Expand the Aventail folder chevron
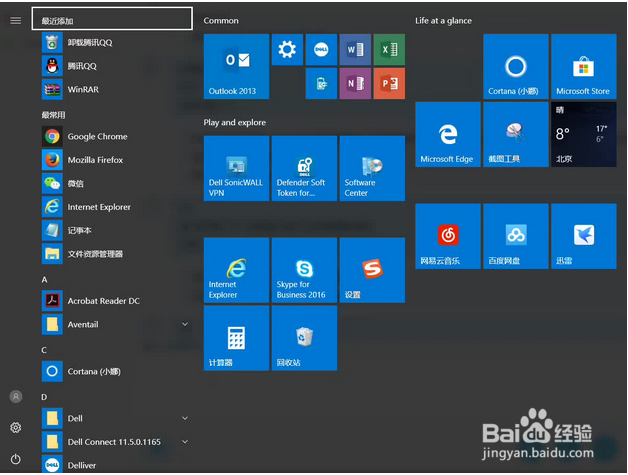This screenshot has height=475, width=628. point(185,324)
